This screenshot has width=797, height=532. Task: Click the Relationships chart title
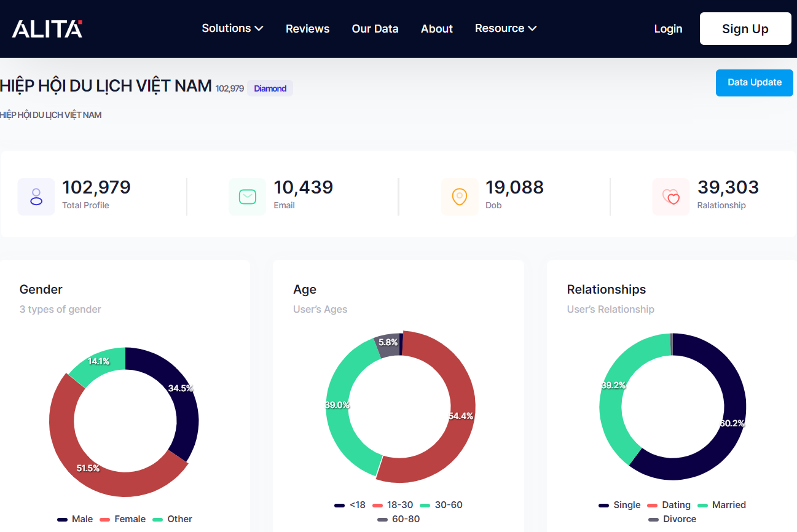point(607,289)
